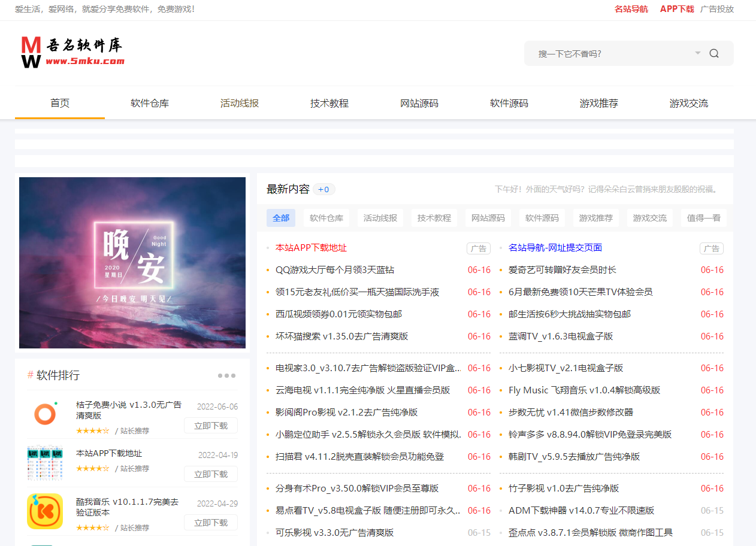Click the APP下载 top link

tap(677, 9)
